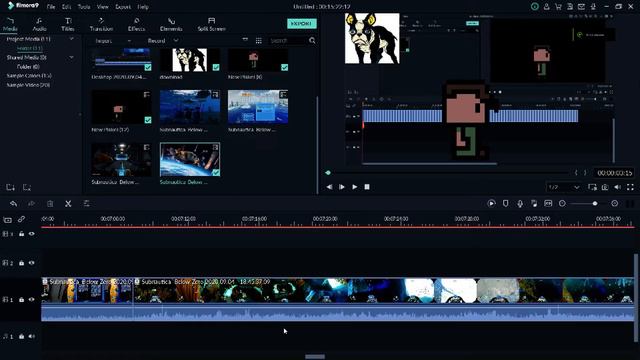Open the Audio Mixer icon
Screen dimensions: 640x360
(534, 203)
